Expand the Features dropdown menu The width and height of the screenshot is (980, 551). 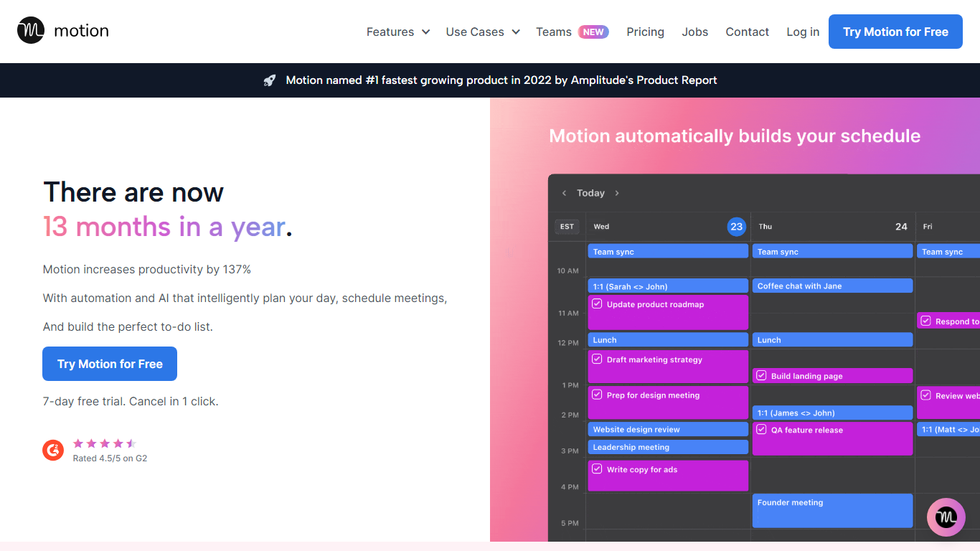pos(397,32)
